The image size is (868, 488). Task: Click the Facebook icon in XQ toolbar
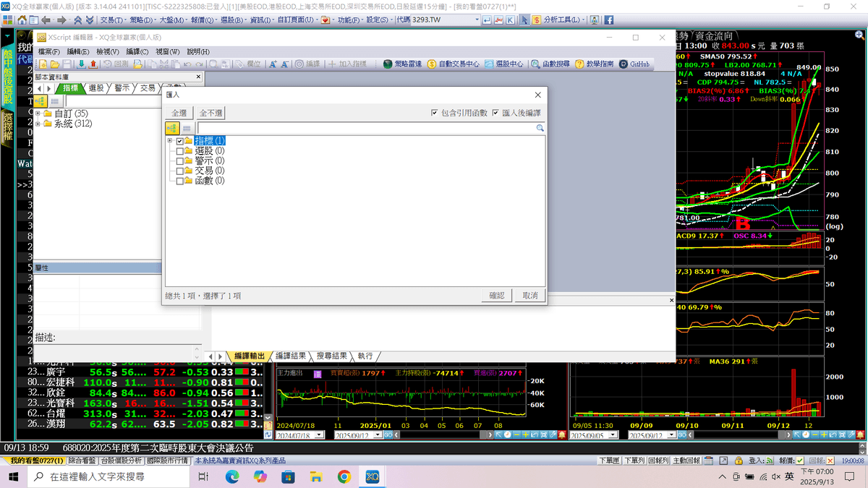point(609,20)
